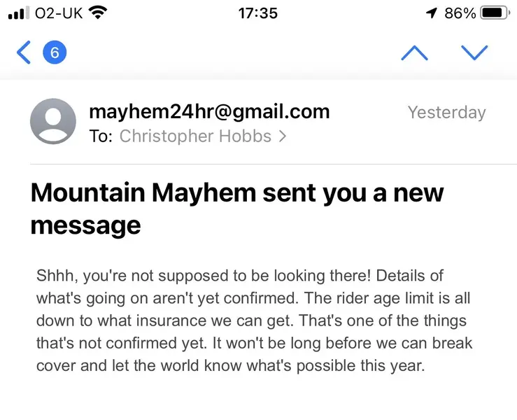Tap the word message in subject line
This screenshot has height=420, width=517.
86,225
